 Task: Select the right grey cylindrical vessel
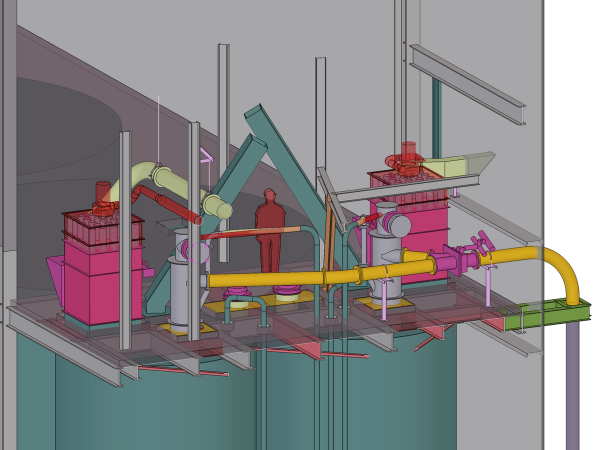coord(387,253)
